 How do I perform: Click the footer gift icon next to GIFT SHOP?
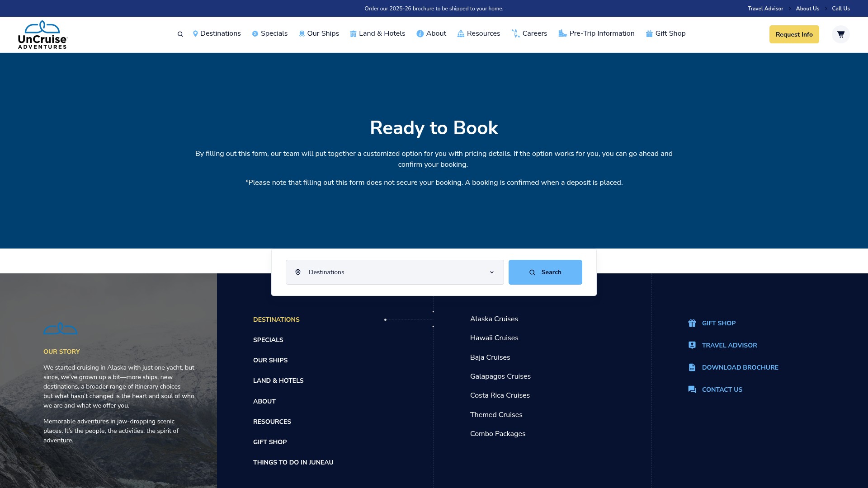[692, 323]
